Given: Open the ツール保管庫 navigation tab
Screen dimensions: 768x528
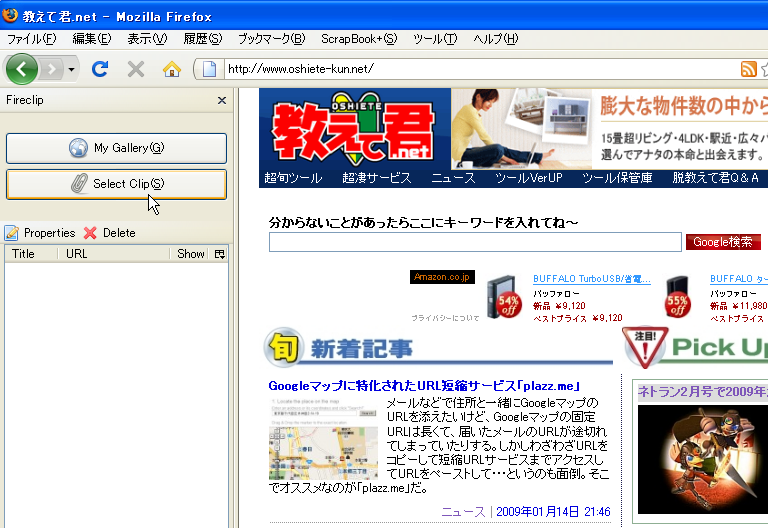Looking at the screenshot, I should click(x=617, y=178).
